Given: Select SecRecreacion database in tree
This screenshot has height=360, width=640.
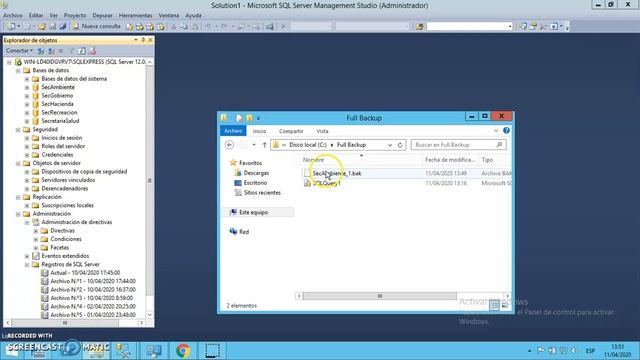Looking at the screenshot, I should (59, 112).
